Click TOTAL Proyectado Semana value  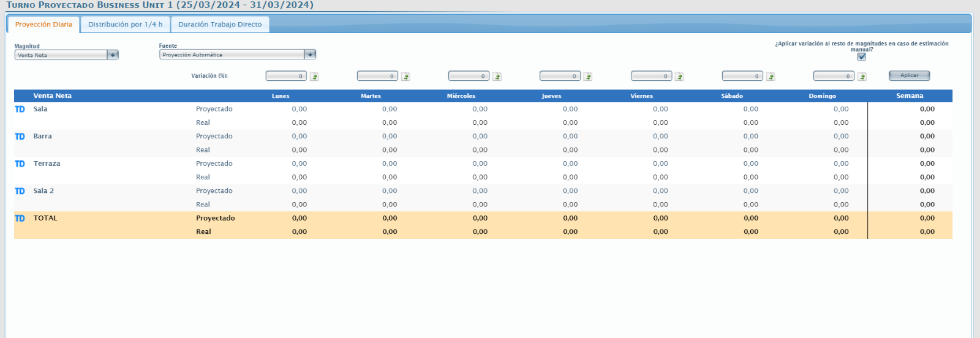click(927, 218)
